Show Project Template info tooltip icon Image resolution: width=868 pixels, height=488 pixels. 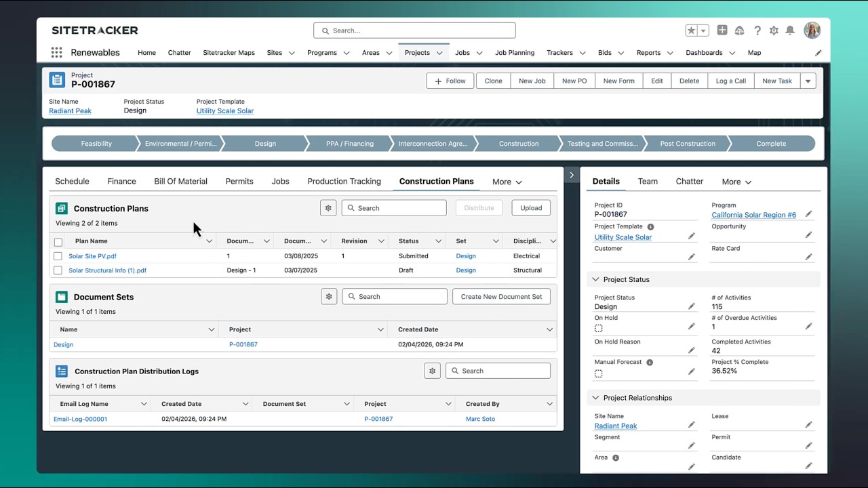coord(650,227)
